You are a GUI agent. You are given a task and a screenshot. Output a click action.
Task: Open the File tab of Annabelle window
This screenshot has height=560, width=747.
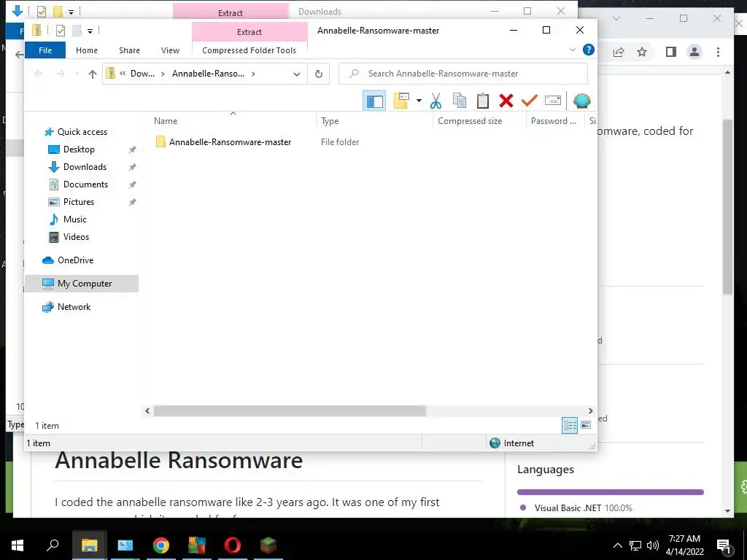pos(45,50)
